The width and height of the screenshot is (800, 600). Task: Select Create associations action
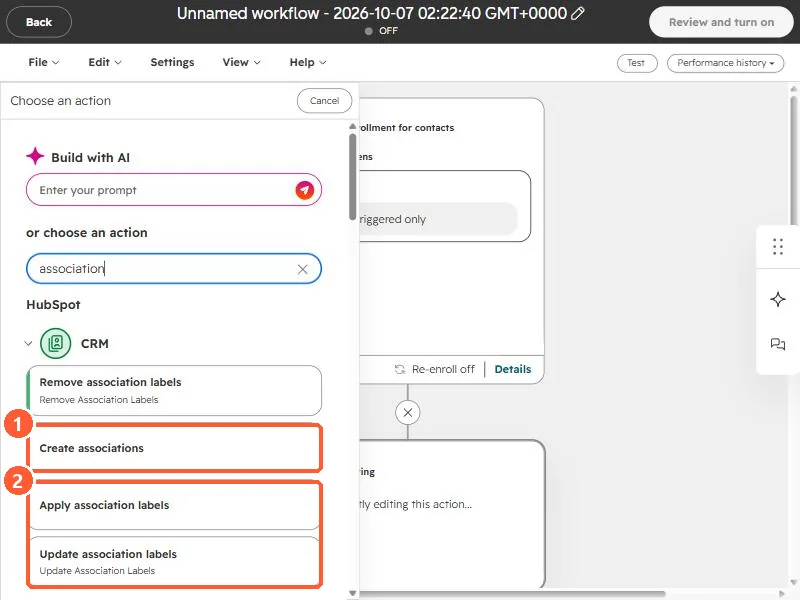pyautogui.click(x=174, y=448)
